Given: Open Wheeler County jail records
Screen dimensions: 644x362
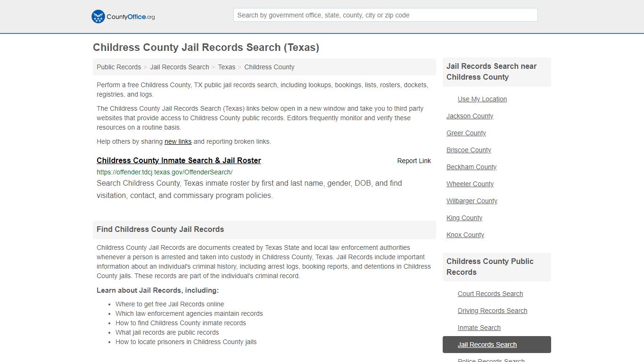Looking at the screenshot, I should point(470,184).
